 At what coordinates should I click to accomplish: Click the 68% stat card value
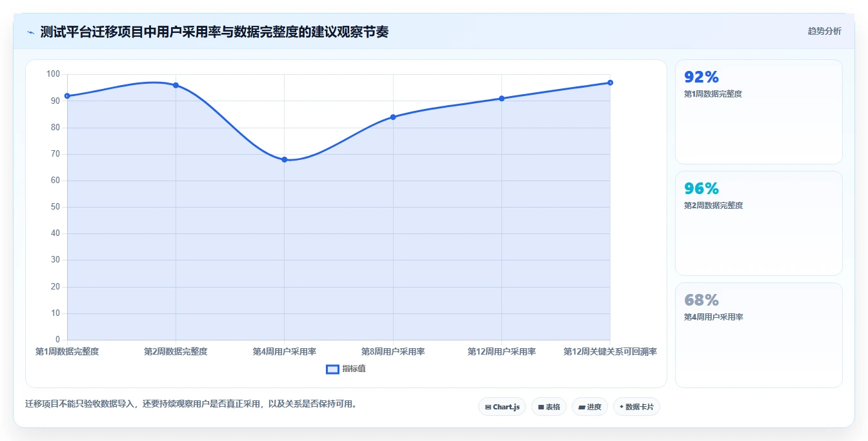[701, 300]
